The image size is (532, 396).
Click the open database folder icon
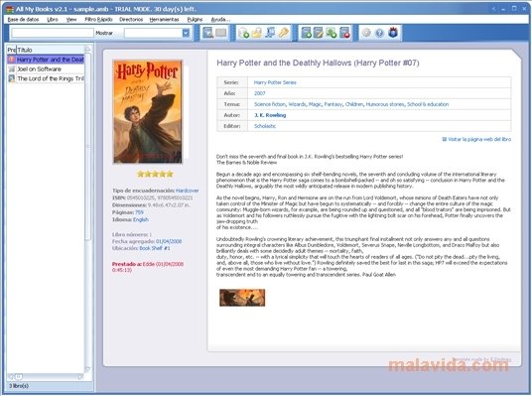[257, 33]
